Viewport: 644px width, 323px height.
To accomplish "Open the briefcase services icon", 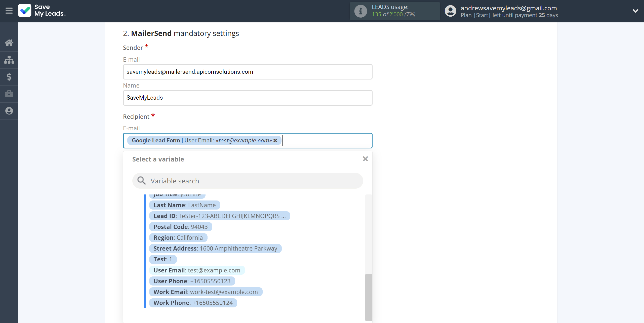I will pyautogui.click(x=9, y=94).
